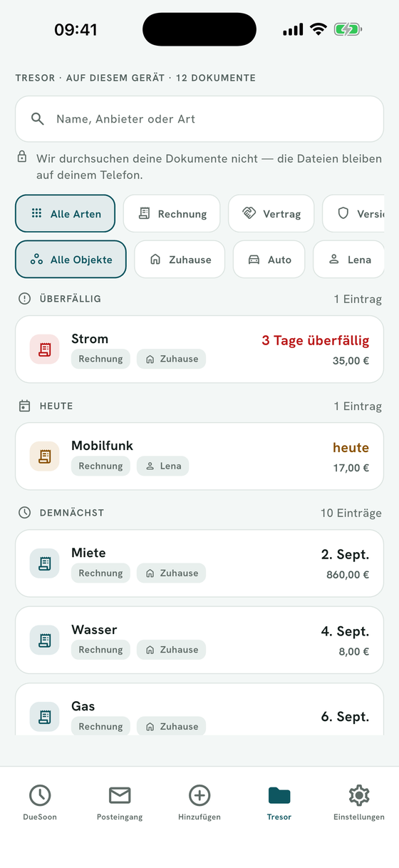The width and height of the screenshot is (399, 868).
Task: Tap the Gas invoice icon
Action: click(44, 717)
